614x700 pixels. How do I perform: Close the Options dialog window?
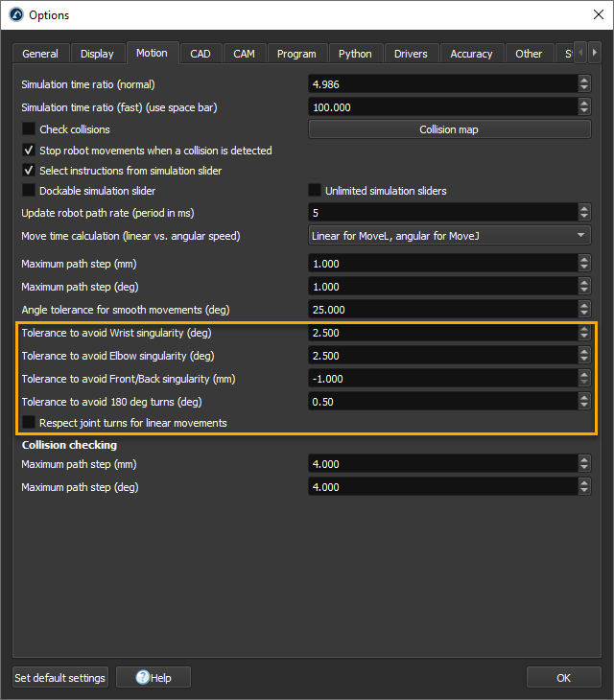coord(591,15)
